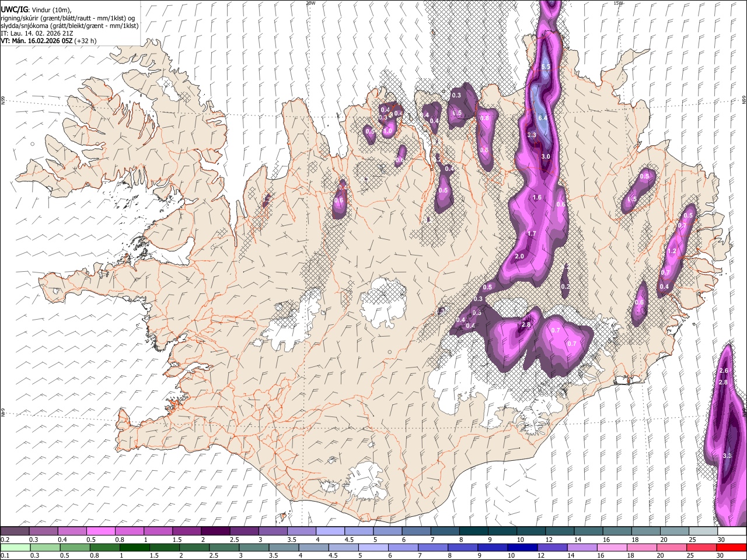Click the '0.1' label in the lower legend
The height and width of the screenshot is (560, 747).
click(5, 556)
